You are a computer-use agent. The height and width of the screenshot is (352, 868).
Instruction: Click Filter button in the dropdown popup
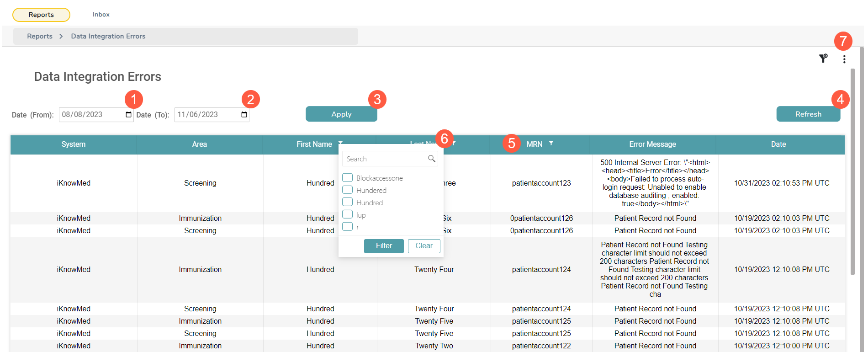point(384,246)
